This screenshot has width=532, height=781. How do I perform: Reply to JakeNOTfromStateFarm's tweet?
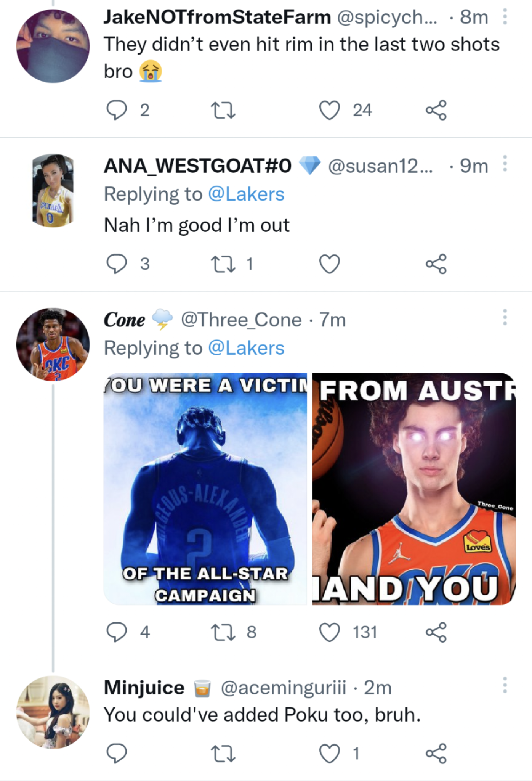pos(116,110)
